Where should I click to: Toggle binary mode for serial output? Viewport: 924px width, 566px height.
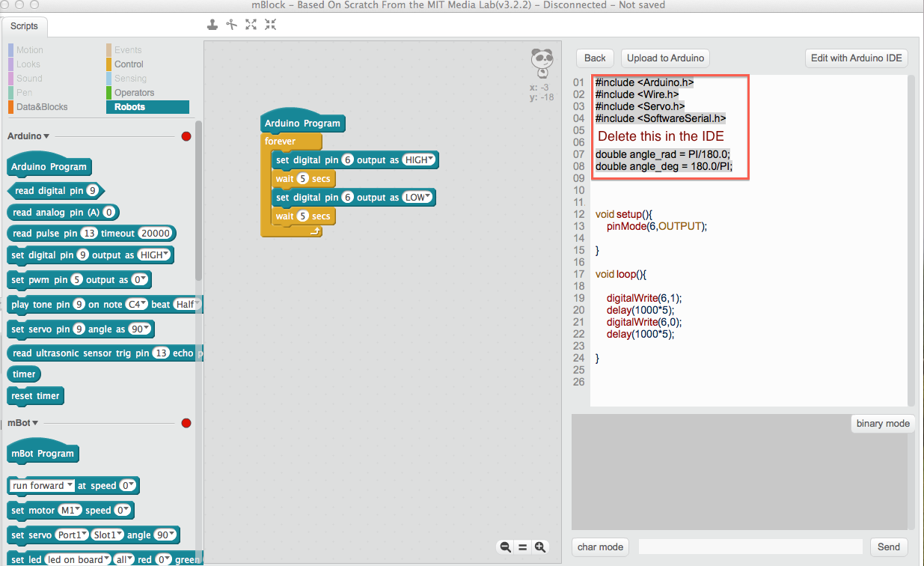(883, 423)
